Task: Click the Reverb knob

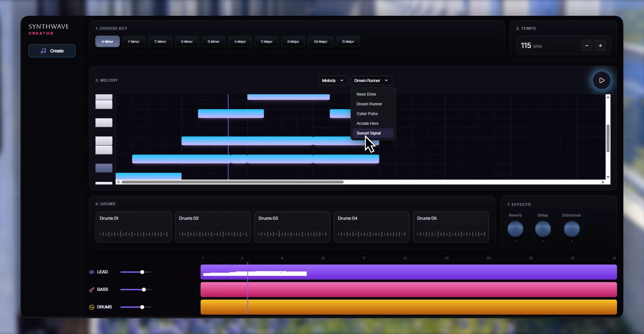Action: tap(515, 229)
